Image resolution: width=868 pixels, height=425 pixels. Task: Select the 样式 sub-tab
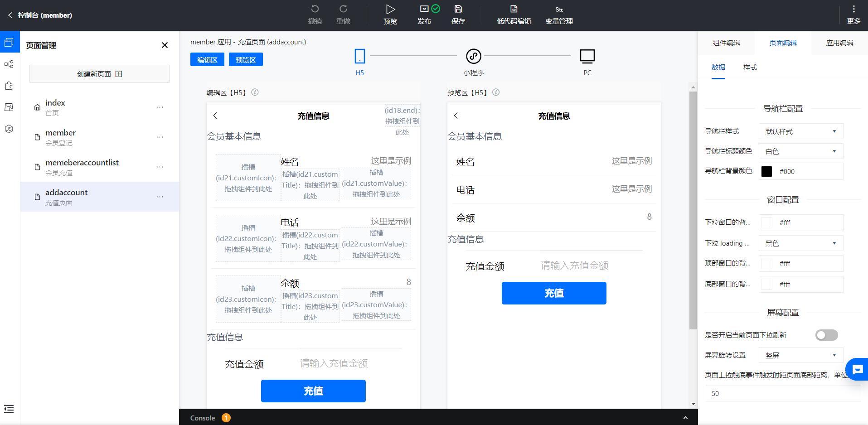coord(750,68)
